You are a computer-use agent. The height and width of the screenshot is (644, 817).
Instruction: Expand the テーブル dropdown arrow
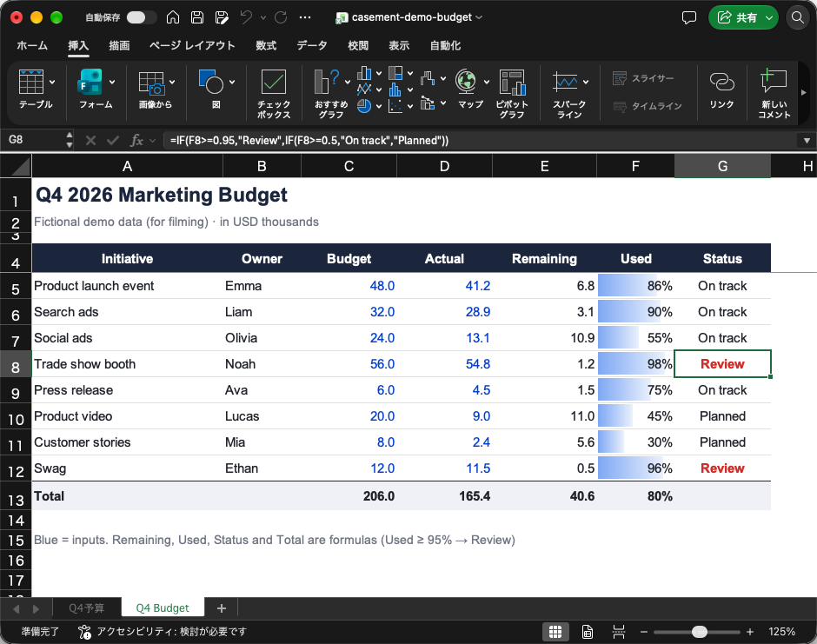click(52, 82)
